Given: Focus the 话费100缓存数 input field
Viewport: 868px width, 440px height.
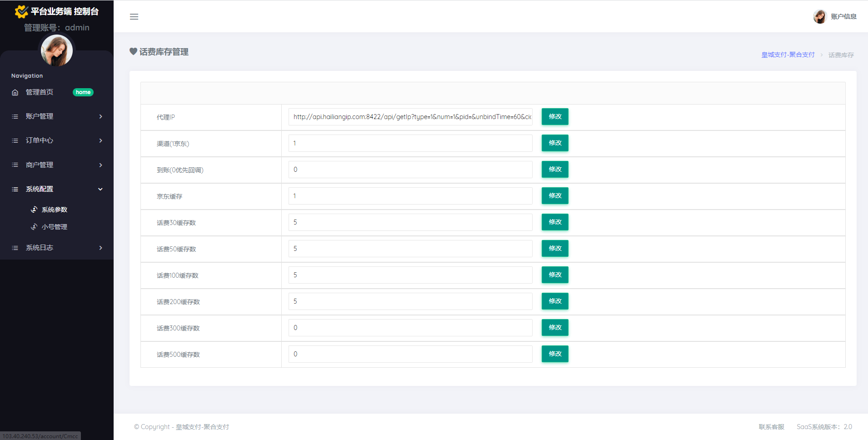Looking at the screenshot, I should pyautogui.click(x=410, y=275).
